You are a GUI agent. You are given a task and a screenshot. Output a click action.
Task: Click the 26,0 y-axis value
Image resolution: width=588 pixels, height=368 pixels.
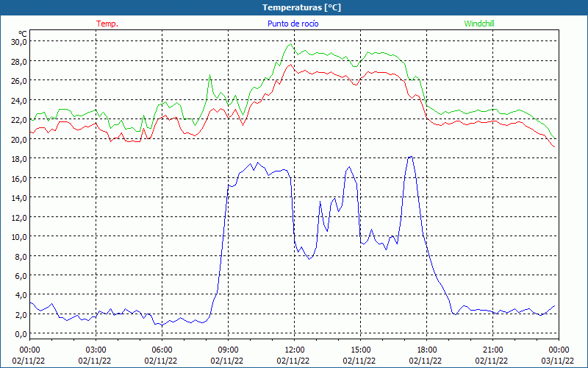[x=19, y=81]
